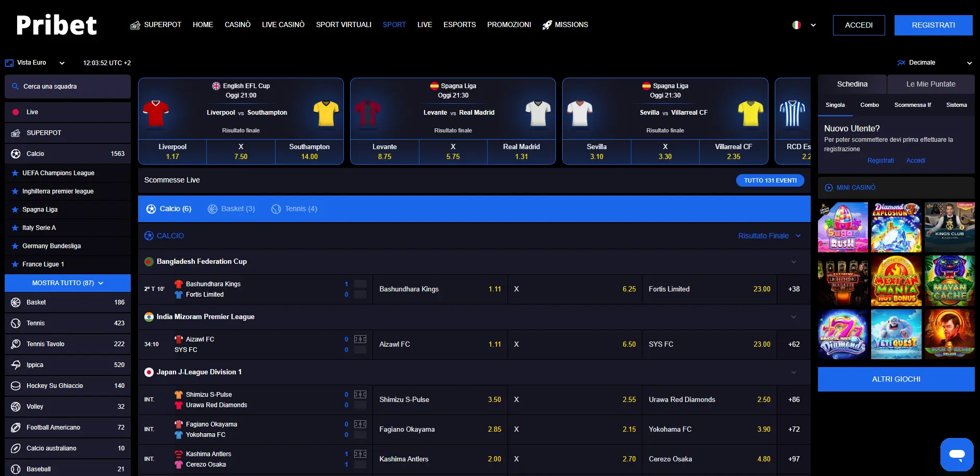Image resolution: width=980 pixels, height=476 pixels.
Task: Click the Hockey Su Ghiaccio sidebar icon
Action: click(x=16, y=386)
